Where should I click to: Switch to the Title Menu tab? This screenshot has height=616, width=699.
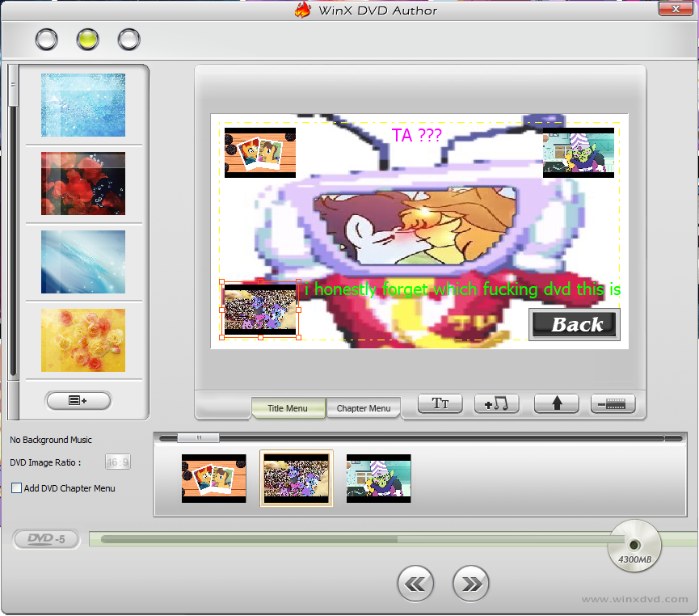pos(288,408)
